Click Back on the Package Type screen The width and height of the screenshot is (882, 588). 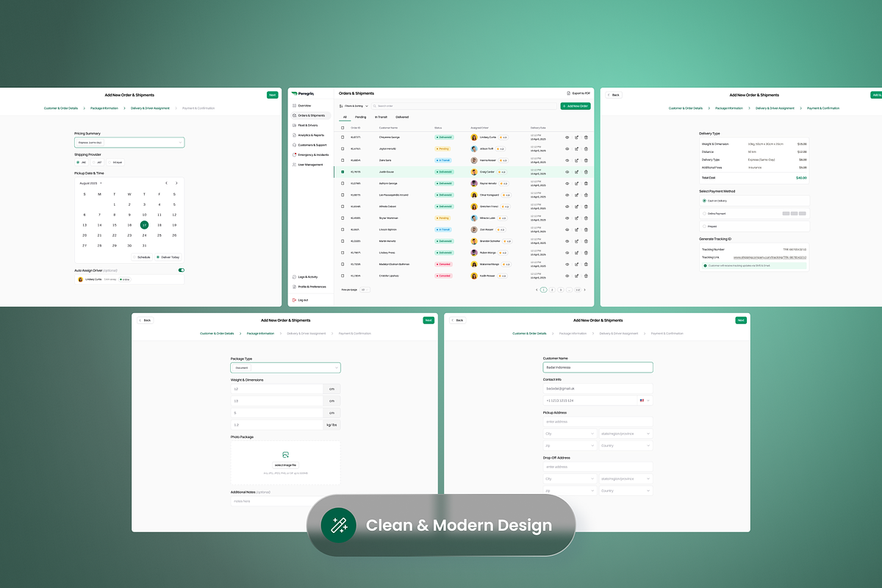pos(145,320)
